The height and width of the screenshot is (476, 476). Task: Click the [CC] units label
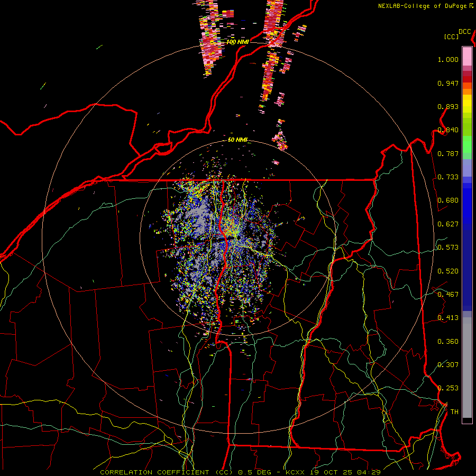click(452, 36)
